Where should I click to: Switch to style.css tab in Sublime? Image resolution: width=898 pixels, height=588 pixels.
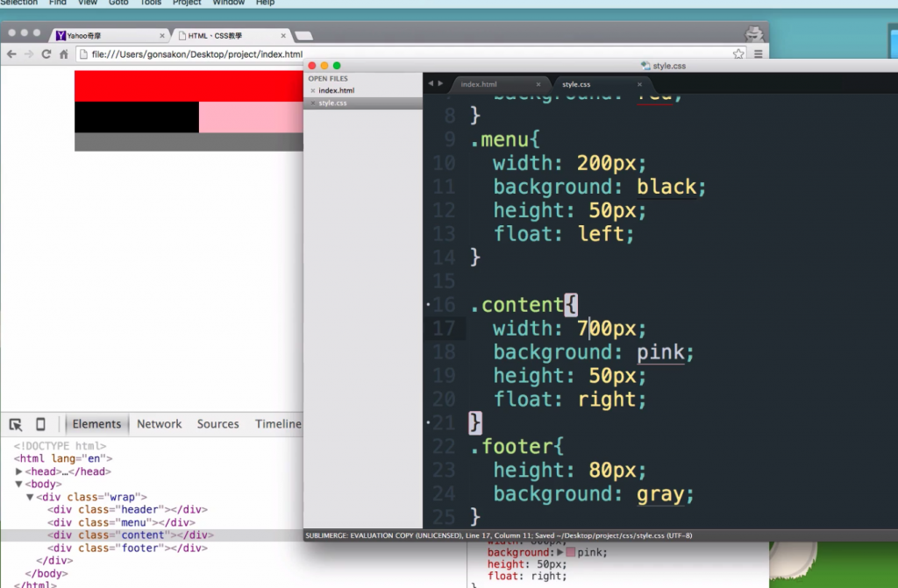click(576, 84)
